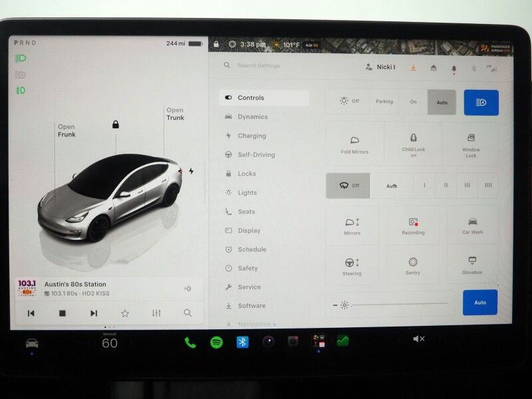
Task: Tap the lock icon above the car
Action: [x=116, y=124]
